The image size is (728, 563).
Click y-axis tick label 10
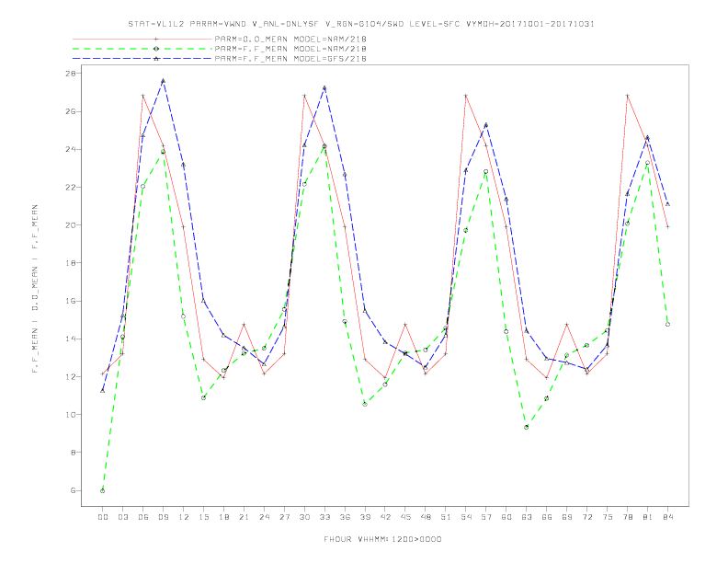tap(72, 415)
